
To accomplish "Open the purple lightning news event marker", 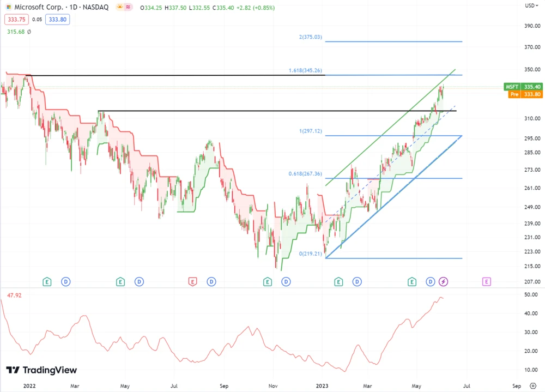I will [444, 282].
